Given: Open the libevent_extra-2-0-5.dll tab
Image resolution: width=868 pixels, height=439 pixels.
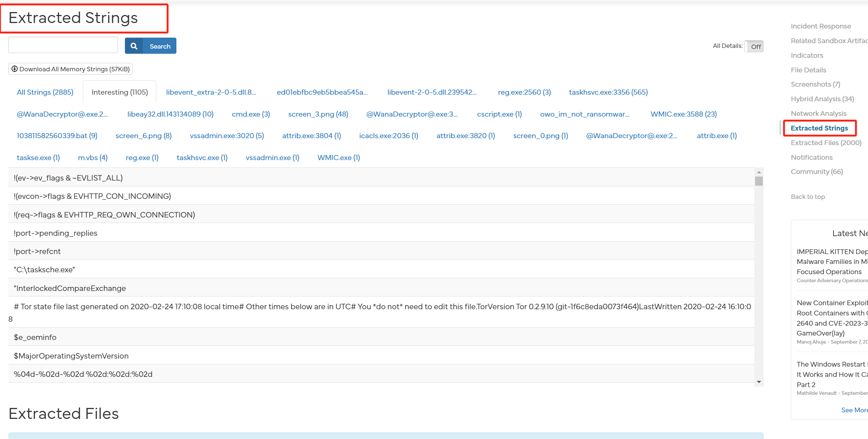Looking at the screenshot, I should coord(211,92).
